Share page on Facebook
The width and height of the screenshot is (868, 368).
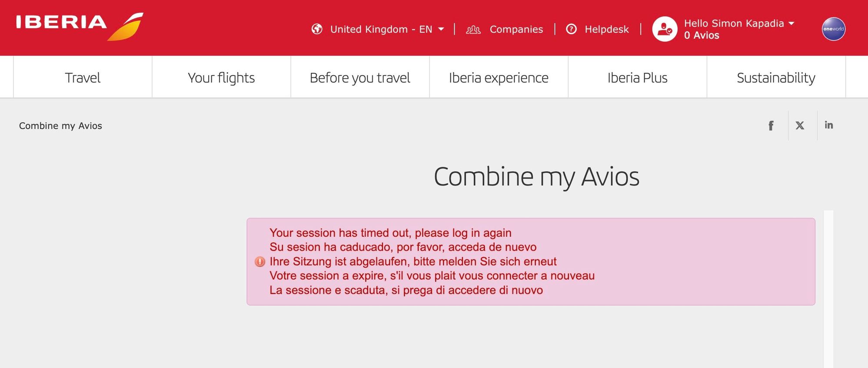771,126
